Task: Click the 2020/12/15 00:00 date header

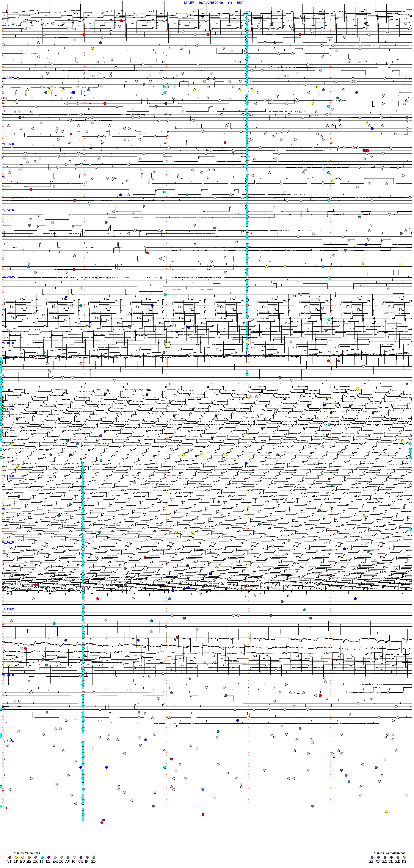Action: 210,3
